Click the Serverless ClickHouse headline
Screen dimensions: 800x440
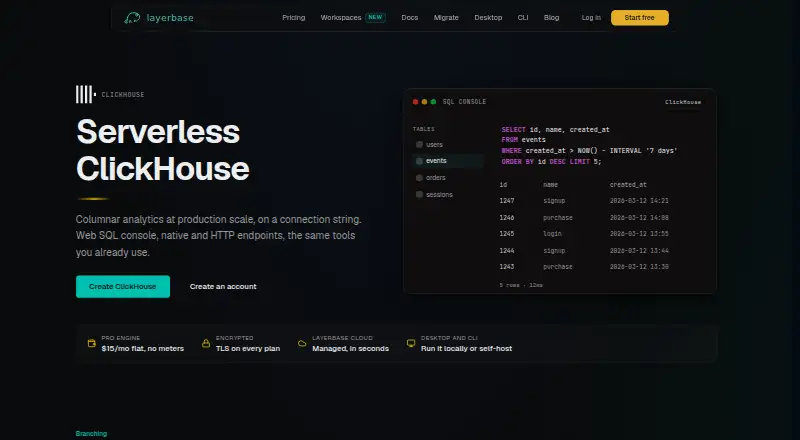pos(163,150)
